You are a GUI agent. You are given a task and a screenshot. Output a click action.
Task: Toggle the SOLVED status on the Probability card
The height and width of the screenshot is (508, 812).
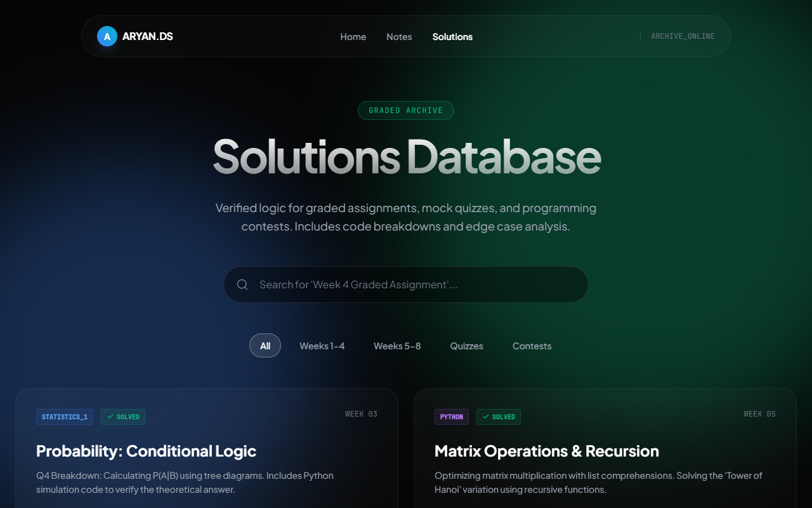point(123,417)
